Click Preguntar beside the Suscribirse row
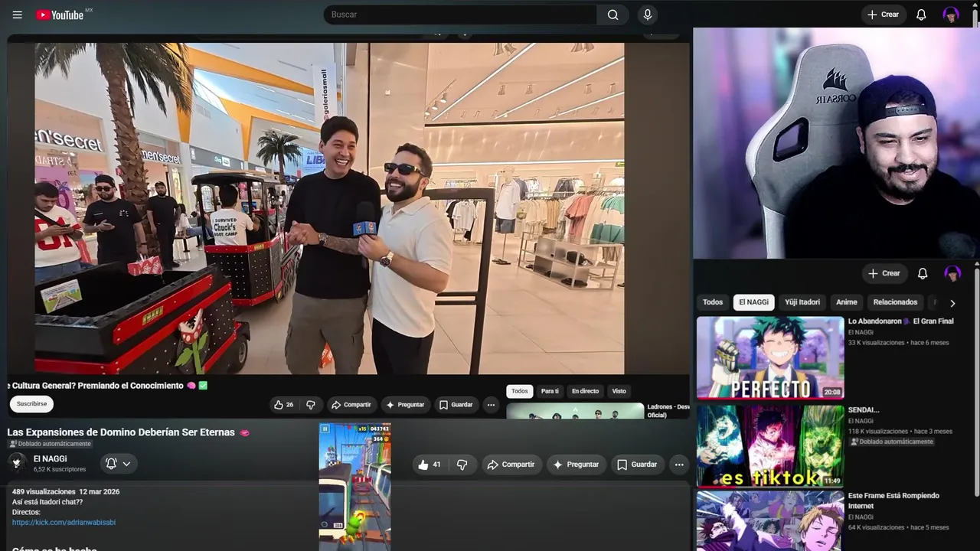Image resolution: width=980 pixels, height=551 pixels. (405, 405)
